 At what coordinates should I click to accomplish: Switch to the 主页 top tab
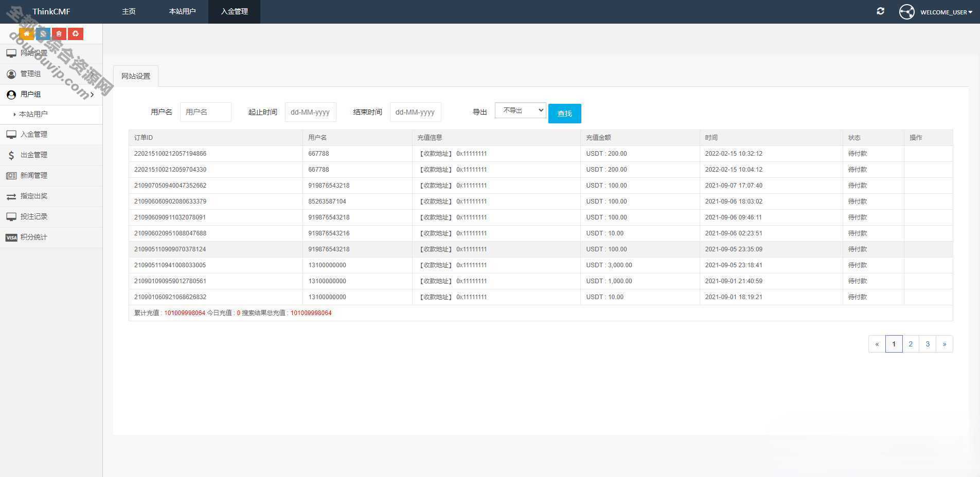pyautogui.click(x=129, y=11)
